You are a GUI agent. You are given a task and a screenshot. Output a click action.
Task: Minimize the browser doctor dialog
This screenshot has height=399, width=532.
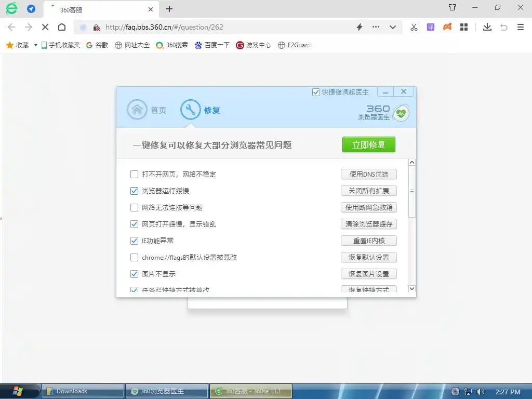pos(385,91)
